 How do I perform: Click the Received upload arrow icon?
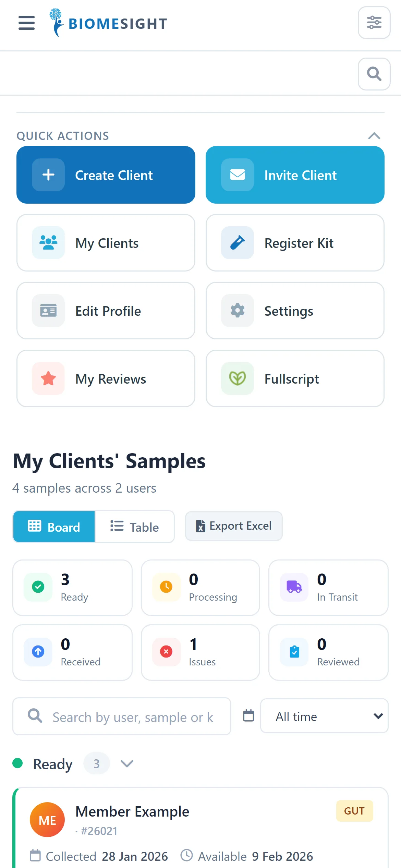pyautogui.click(x=38, y=652)
